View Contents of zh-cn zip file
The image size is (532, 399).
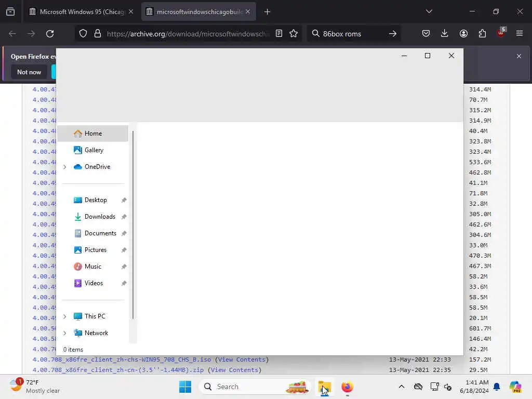(234, 370)
